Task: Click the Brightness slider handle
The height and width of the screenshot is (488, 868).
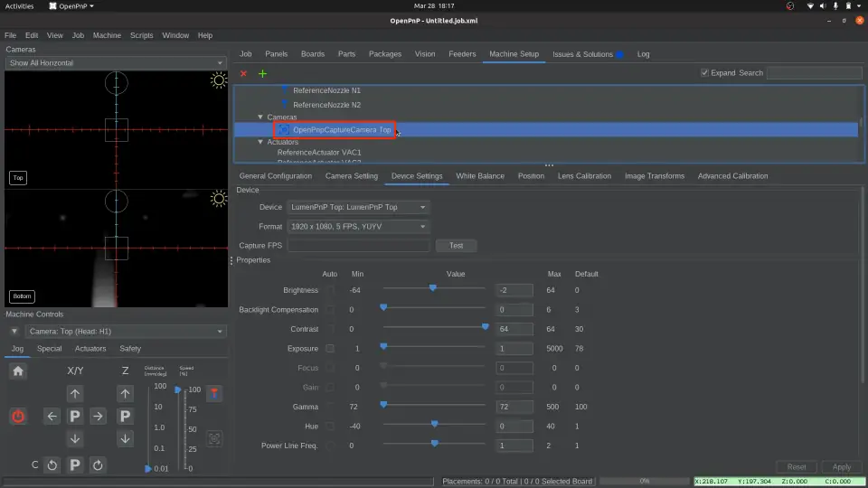Action: click(433, 289)
